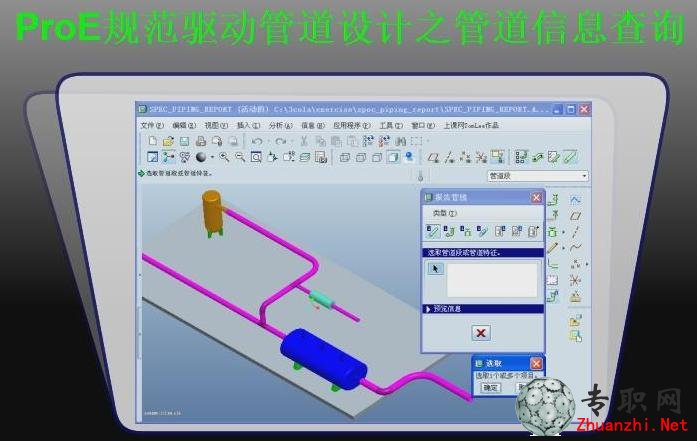The height and width of the screenshot is (441, 697).
Task: Open the Edit menu
Action: tap(184, 125)
